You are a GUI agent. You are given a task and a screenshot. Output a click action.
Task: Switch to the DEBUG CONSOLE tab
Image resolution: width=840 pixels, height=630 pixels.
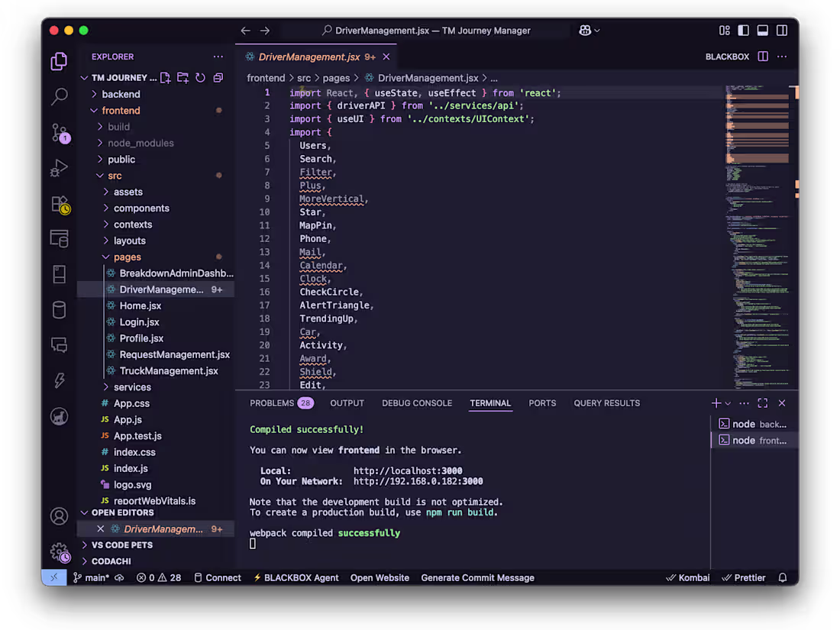tap(417, 403)
